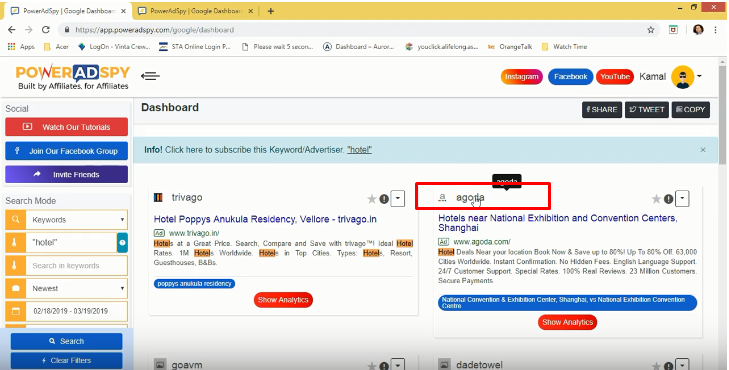Click the www.trivago.in URL

(x=194, y=233)
